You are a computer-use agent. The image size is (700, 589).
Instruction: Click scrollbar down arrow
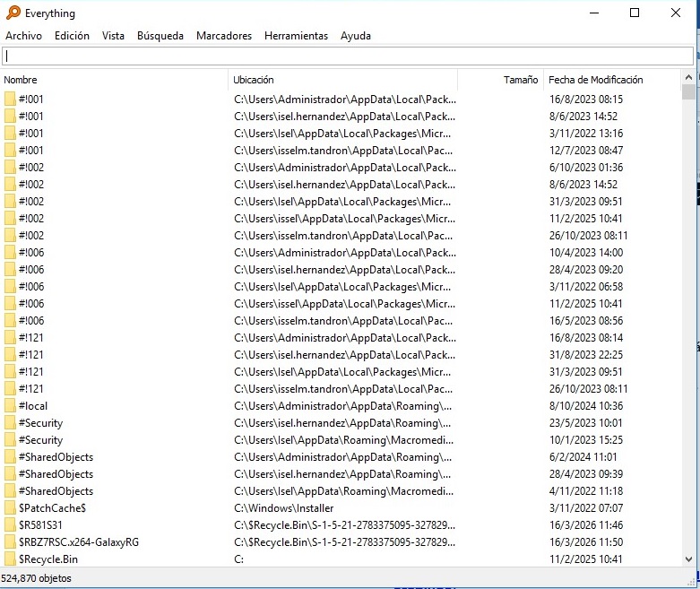[x=688, y=559]
